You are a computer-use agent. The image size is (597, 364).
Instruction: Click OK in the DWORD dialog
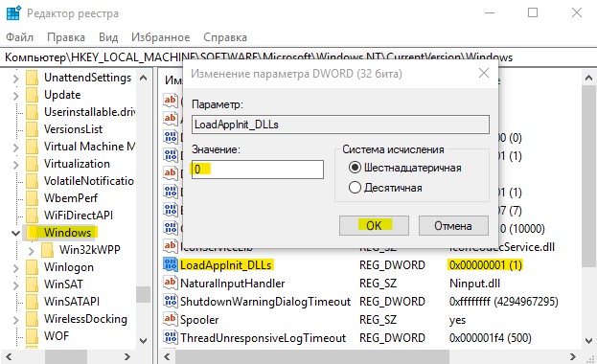coord(374,226)
